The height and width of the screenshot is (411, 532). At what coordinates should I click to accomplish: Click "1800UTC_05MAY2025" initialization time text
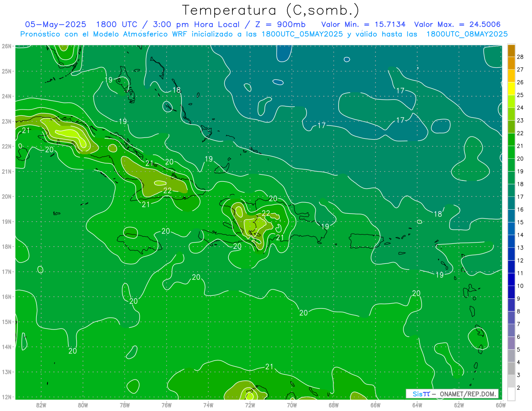pos(302,34)
